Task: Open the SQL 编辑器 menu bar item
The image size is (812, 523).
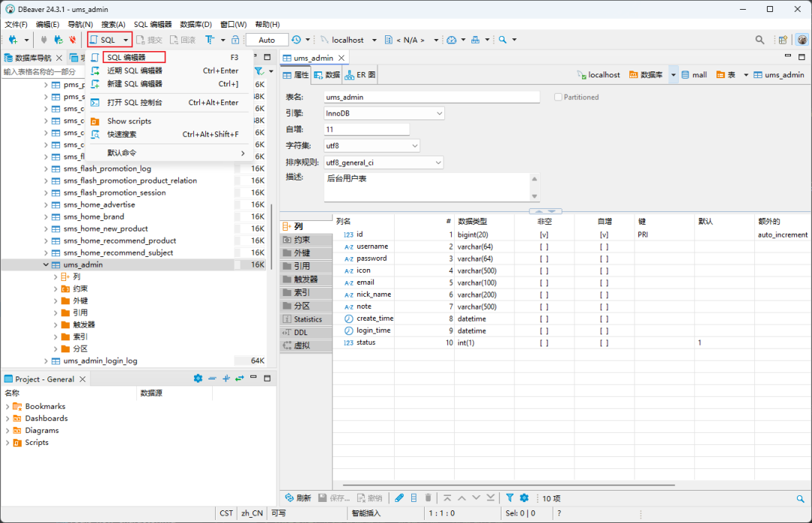Action: tap(152, 24)
